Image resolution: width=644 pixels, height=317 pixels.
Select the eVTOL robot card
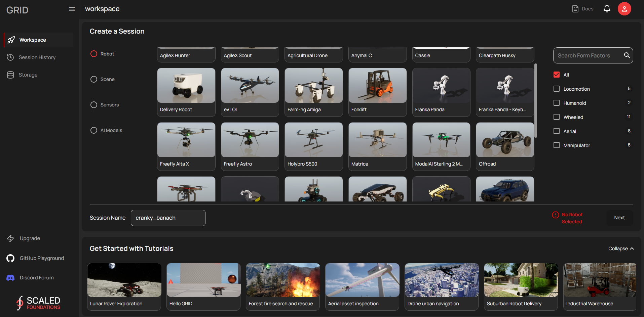(x=250, y=92)
